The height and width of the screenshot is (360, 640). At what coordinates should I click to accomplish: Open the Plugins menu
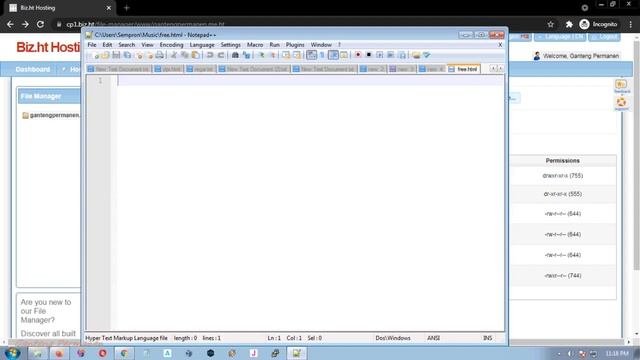point(295,45)
